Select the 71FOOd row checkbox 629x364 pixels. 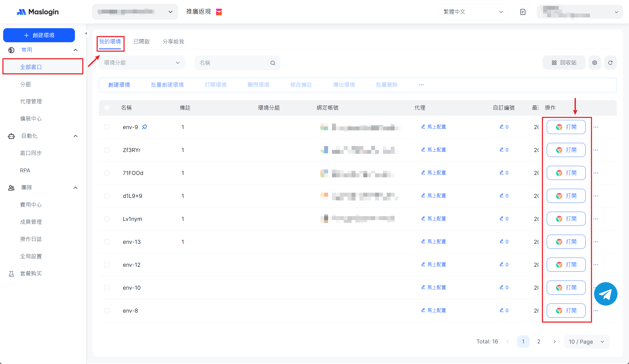pos(107,173)
